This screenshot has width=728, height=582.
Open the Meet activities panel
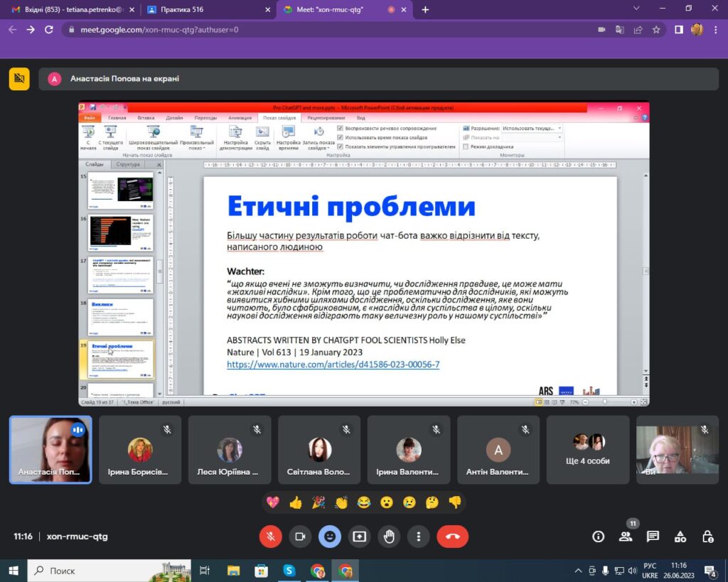pos(680,537)
